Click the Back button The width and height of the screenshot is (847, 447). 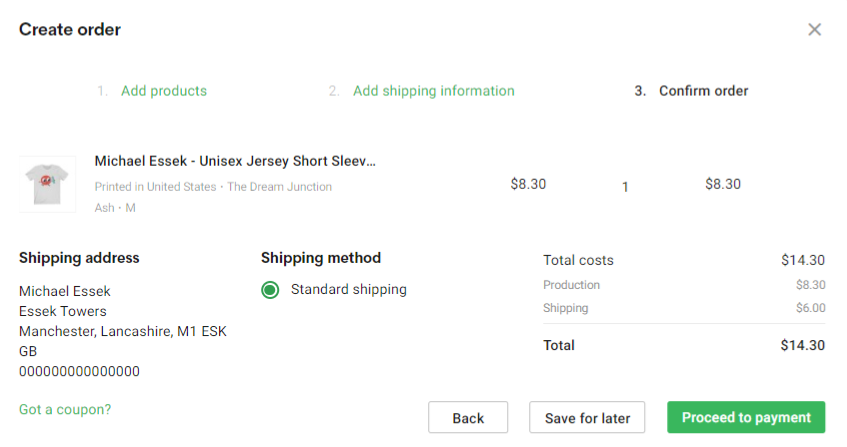[x=468, y=417]
